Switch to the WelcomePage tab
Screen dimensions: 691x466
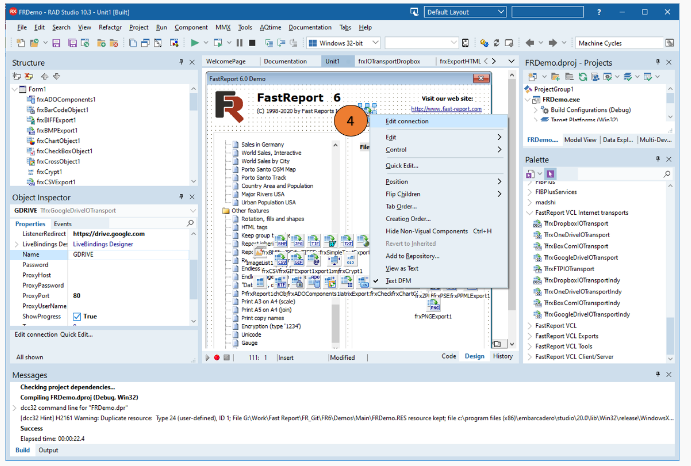[x=226, y=61]
